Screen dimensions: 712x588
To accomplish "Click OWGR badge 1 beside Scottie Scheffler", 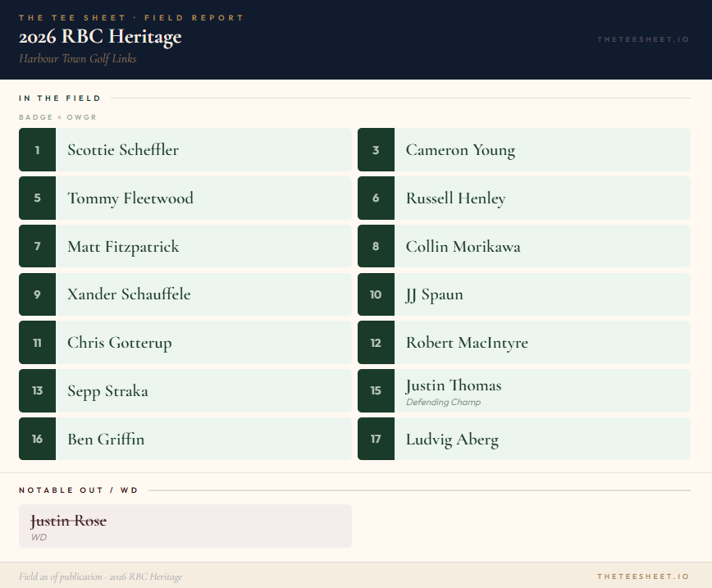I will pyautogui.click(x=37, y=150).
